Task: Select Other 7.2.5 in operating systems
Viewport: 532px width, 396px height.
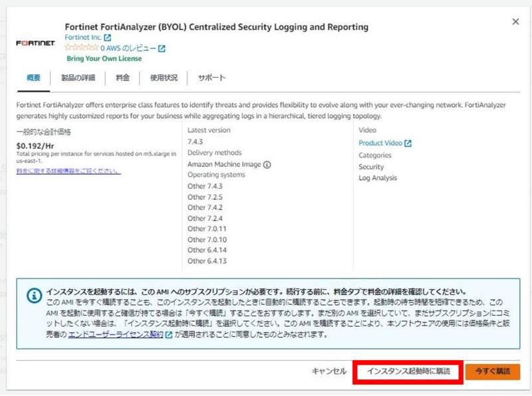Action: 205,197
